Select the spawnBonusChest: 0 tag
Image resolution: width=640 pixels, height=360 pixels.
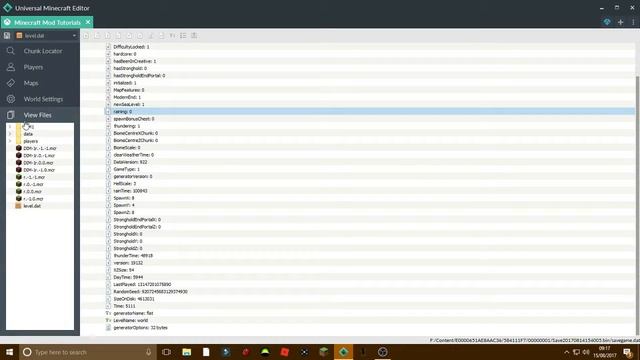pos(133,119)
